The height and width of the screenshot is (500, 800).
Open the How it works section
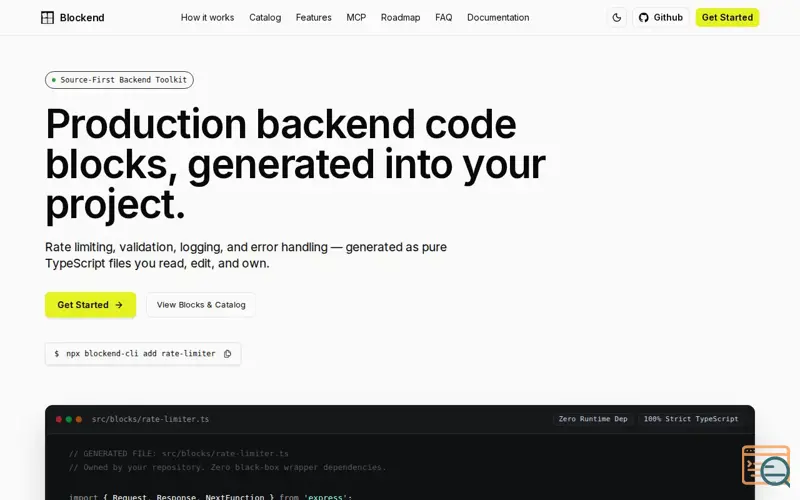tap(207, 18)
